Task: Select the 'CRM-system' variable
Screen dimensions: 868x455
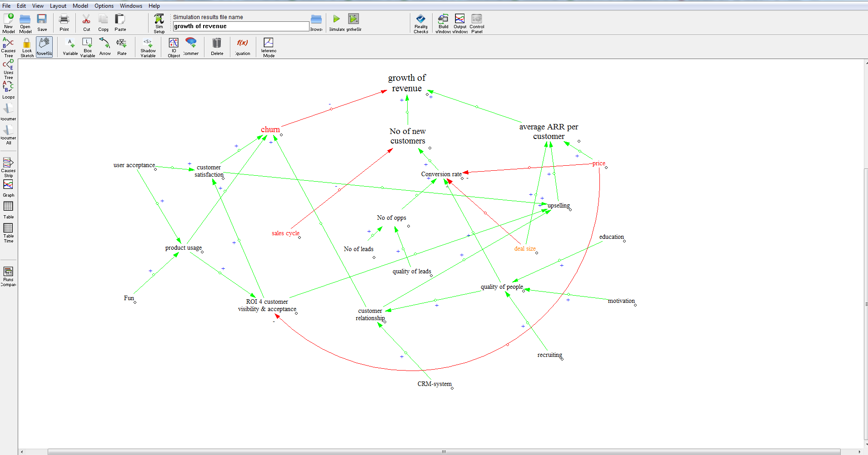Action: pyautogui.click(x=434, y=384)
